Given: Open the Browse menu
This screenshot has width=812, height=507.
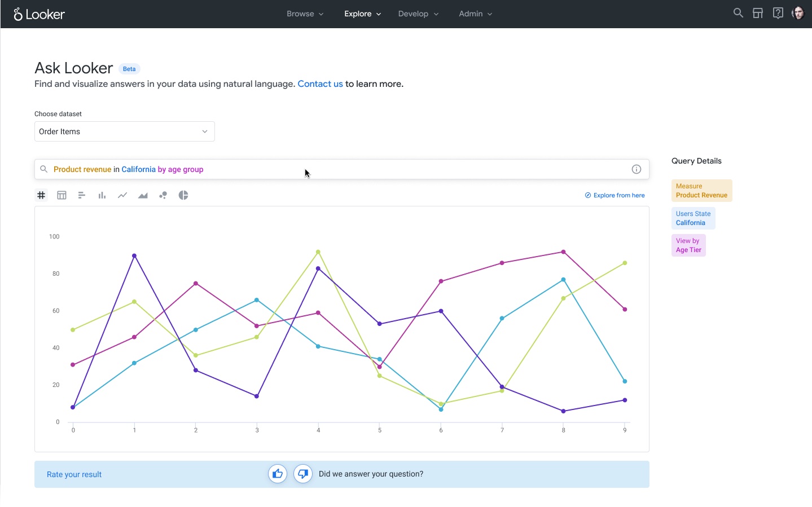Looking at the screenshot, I should (x=305, y=14).
